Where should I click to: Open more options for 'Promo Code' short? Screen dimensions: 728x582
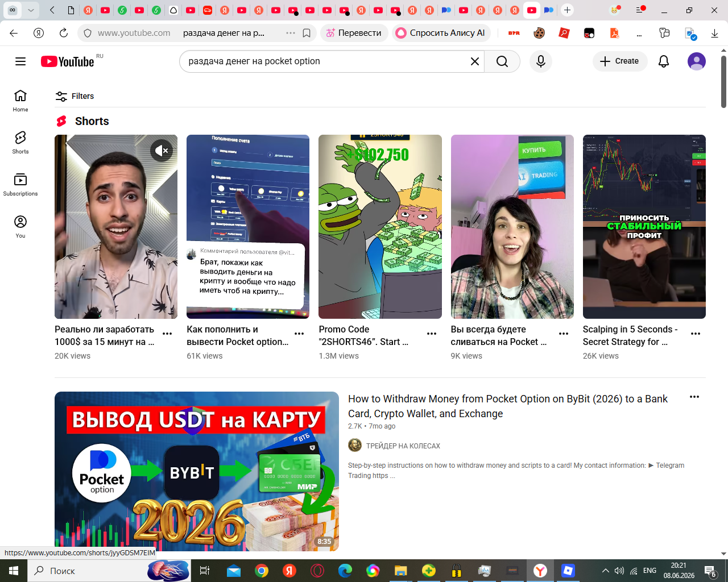pos(432,334)
